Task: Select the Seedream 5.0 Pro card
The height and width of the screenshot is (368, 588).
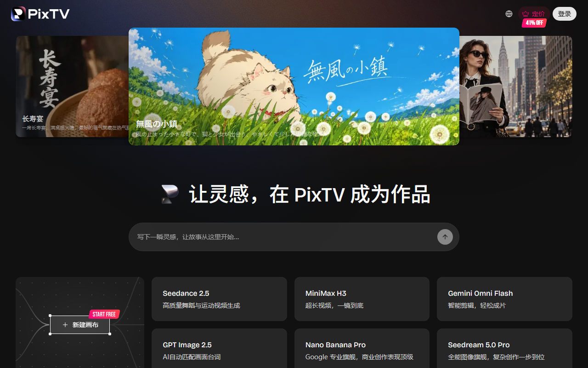Action: (504, 348)
